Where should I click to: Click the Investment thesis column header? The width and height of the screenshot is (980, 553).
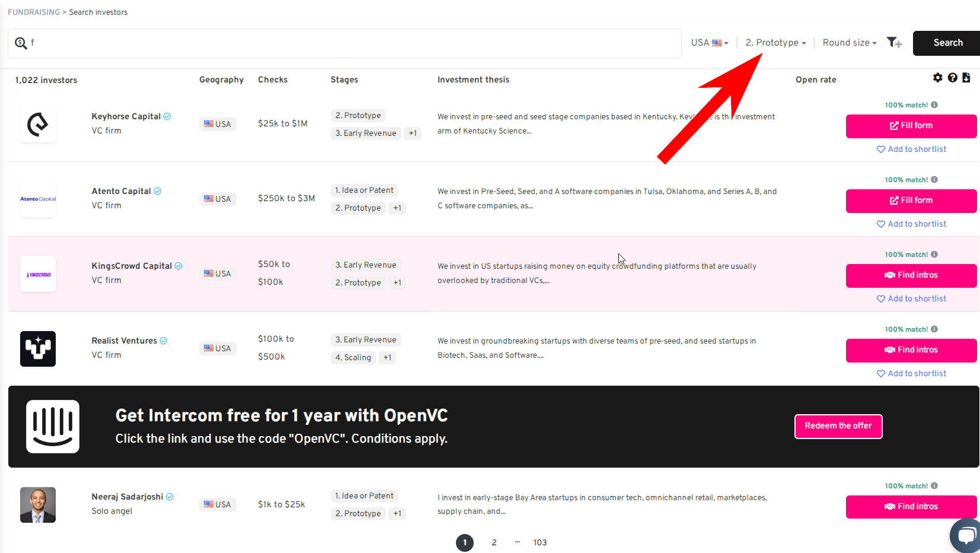pos(473,80)
